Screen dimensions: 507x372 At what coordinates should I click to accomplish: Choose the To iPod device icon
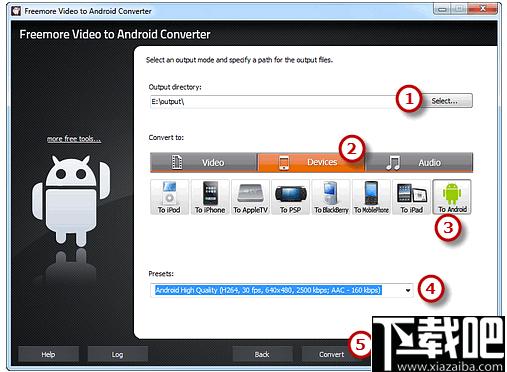[169, 197]
